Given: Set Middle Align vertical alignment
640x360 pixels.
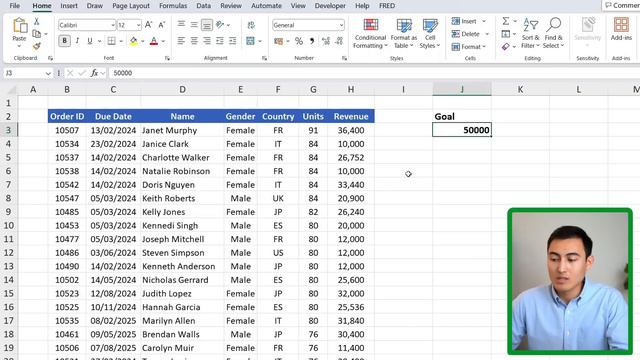Looking at the screenshot, I should (x=194, y=25).
